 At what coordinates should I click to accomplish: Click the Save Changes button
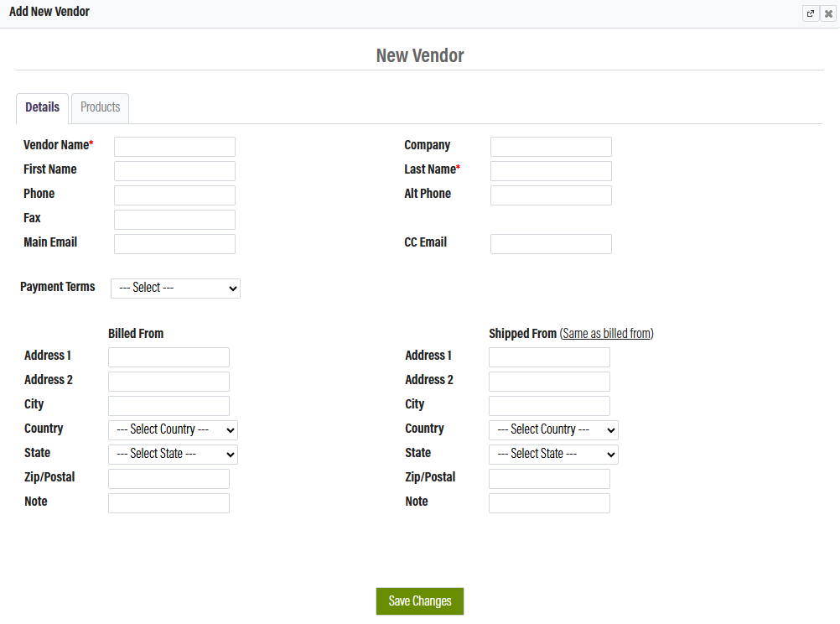click(x=419, y=601)
